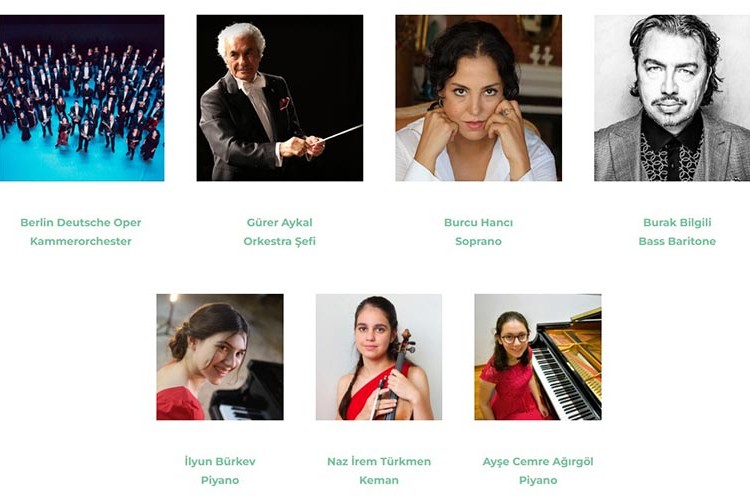Viewport: 750px width, 500px height.
Task: Open the soprano portrait in white blouse
Action: (x=478, y=98)
